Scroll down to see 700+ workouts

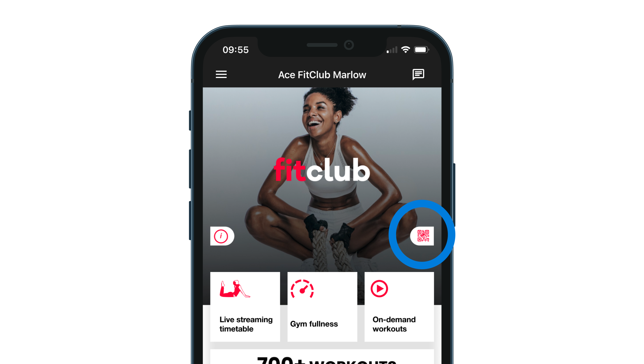pyautogui.click(x=322, y=358)
